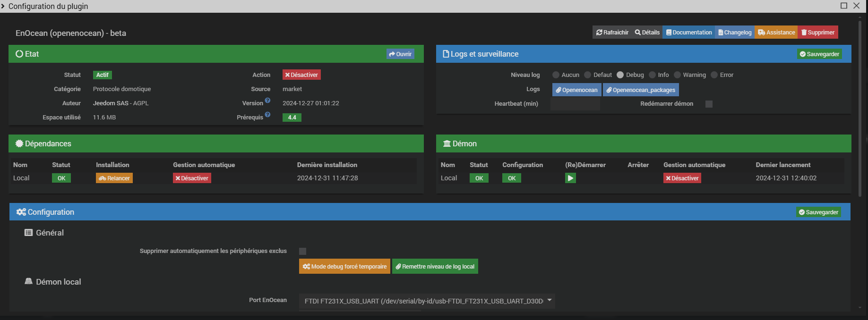This screenshot has width=868, height=320.
Task: Enable automatic deletion of excluded devices checkbox
Action: click(302, 251)
